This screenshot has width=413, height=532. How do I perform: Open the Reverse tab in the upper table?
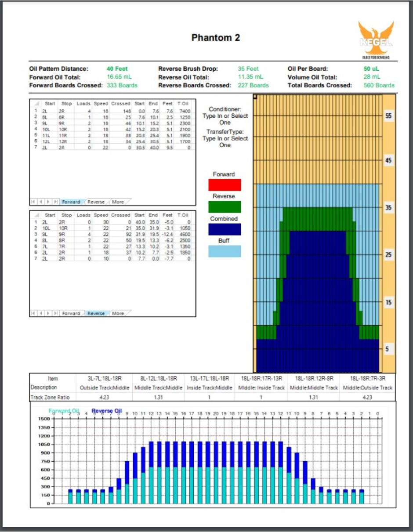coord(96,202)
